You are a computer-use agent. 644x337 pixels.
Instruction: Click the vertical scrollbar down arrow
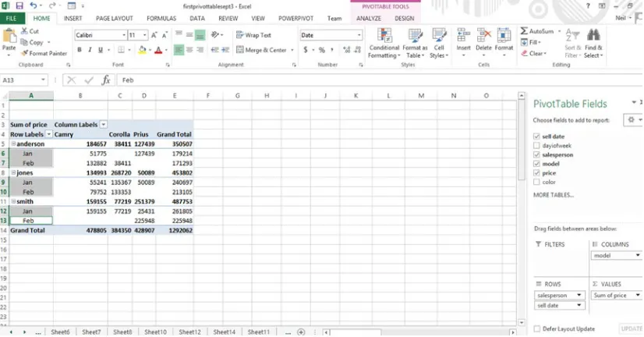(x=521, y=322)
